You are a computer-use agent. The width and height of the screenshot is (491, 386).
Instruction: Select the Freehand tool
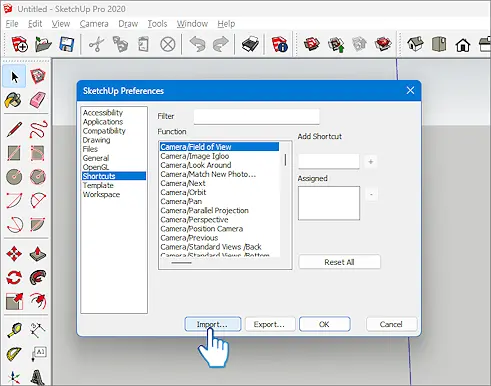[x=38, y=129]
